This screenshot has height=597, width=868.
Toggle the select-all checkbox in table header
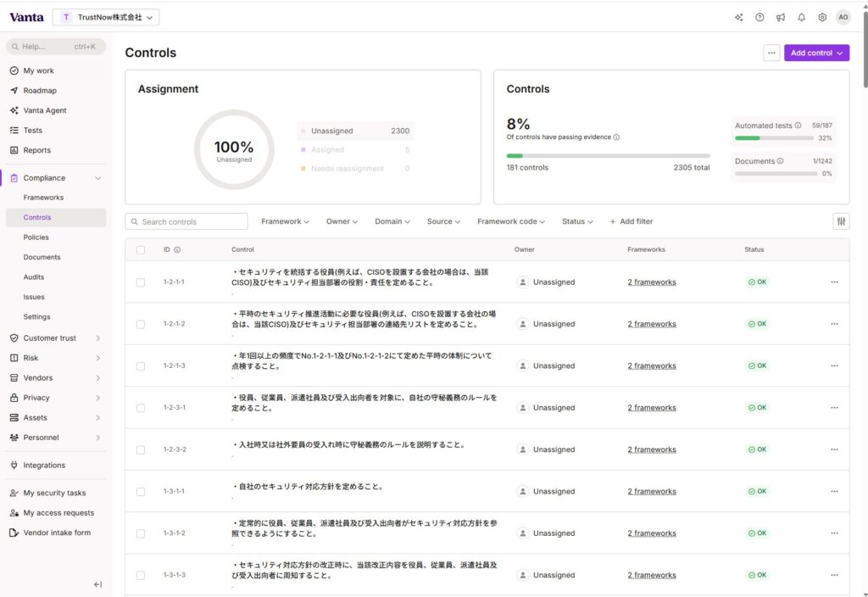click(x=141, y=250)
